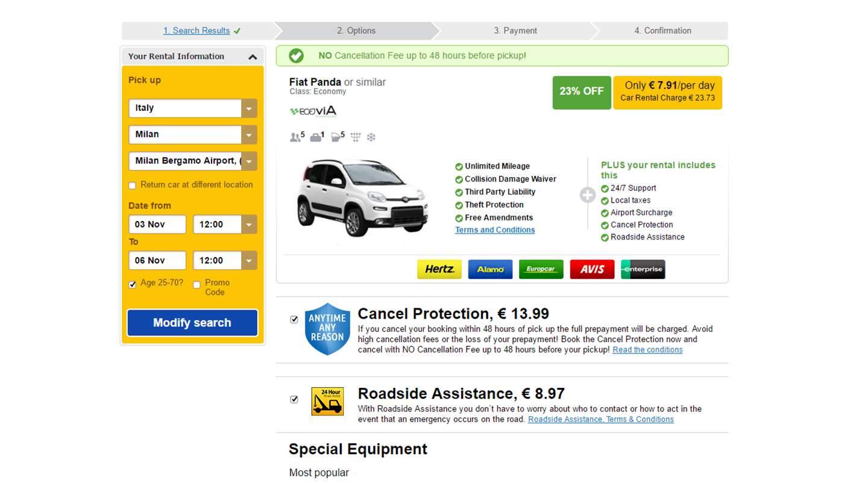The height and width of the screenshot is (483, 868).
Task: Uncheck the Roadside Assistance checkbox
Action: [294, 399]
